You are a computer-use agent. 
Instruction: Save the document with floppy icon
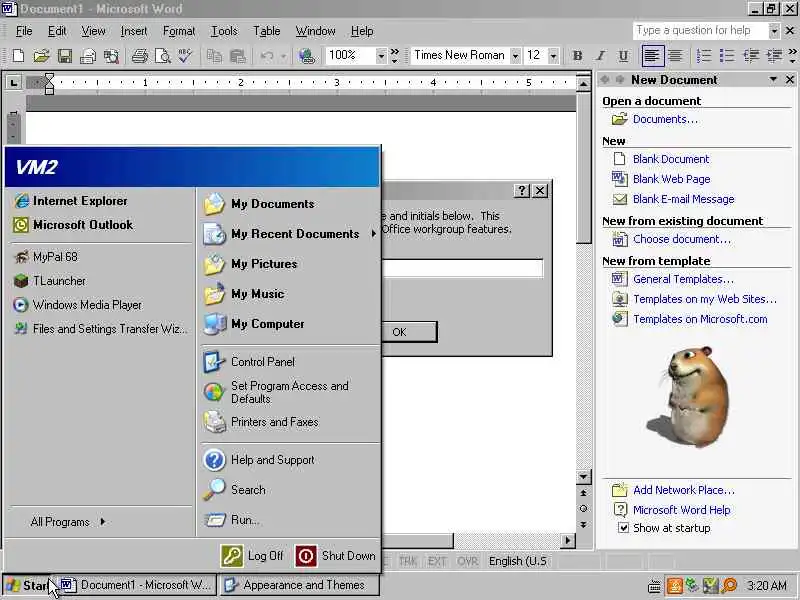tap(64, 56)
